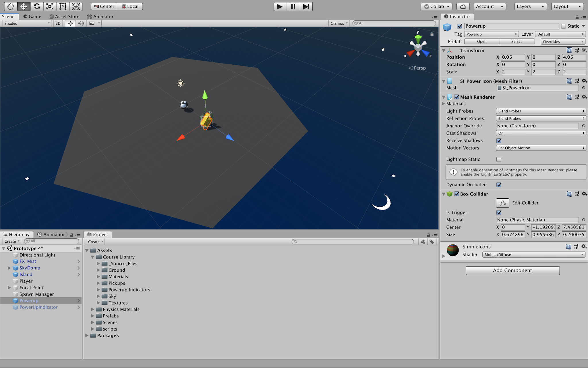
Task: Toggle scene audio in the Scene view toolbar
Action: [81, 23]
